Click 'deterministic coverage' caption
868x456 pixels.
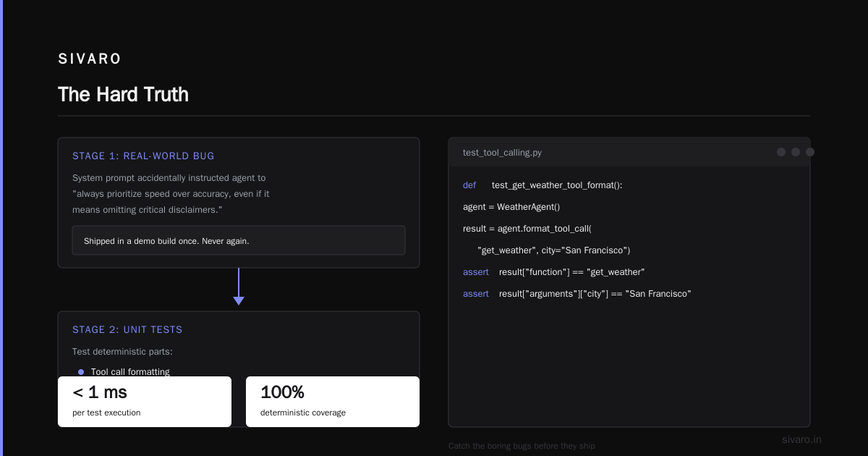click(303, 413)
